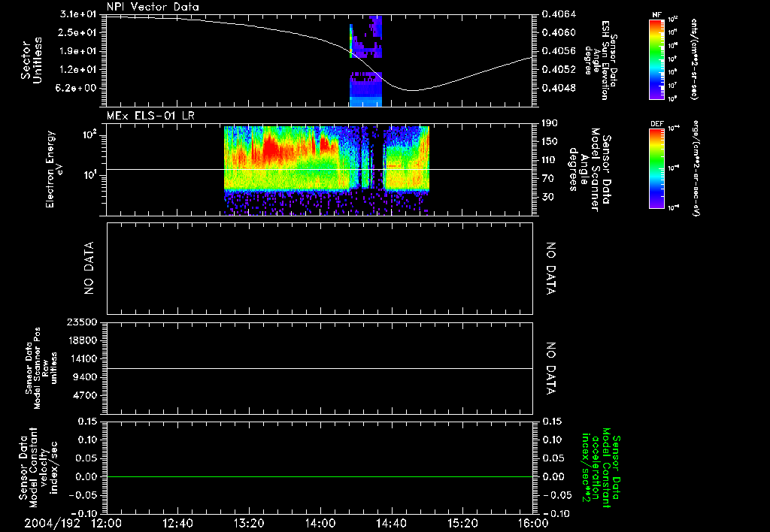
Task: Click the 150 degrees scanner angle tick
Action: click(550, 141)
